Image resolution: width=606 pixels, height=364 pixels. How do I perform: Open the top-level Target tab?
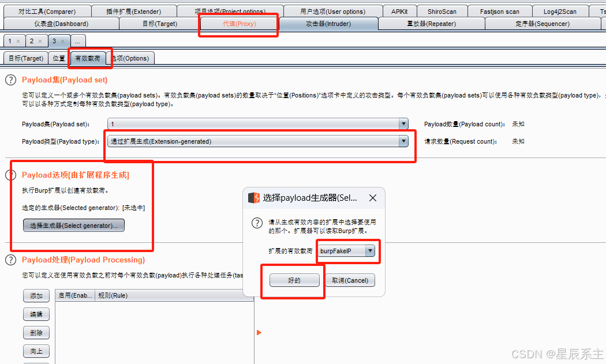[160, 24]
